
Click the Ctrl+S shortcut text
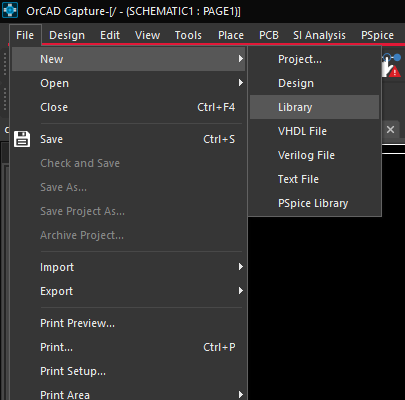pos(219,139)
